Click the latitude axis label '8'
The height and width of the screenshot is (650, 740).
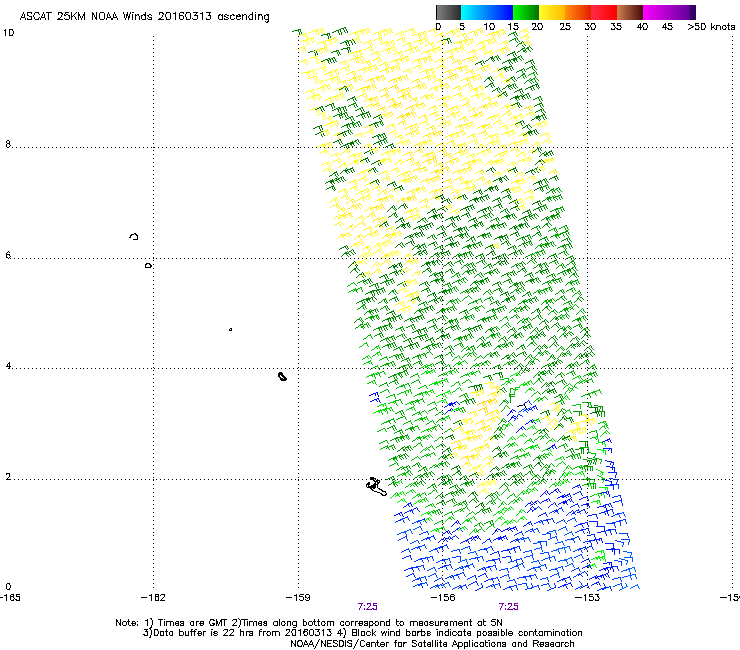coord(8,144)
